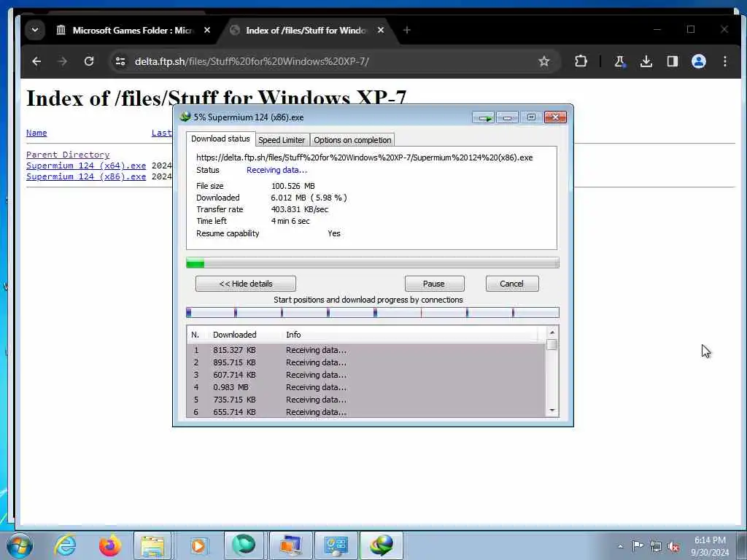Open the network tray icon
Viewport: 747px width, 560px height.
click(x=656, y=546)
